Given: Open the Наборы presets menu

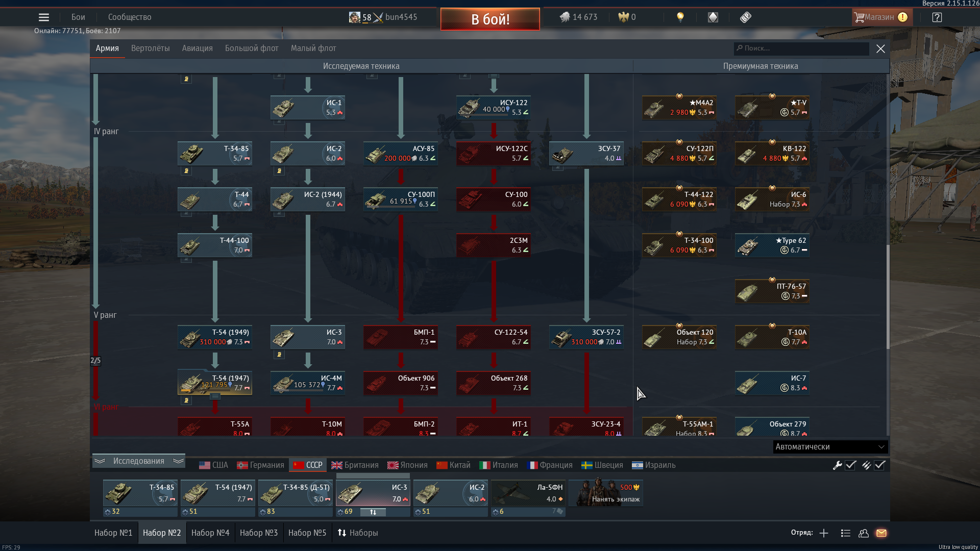Looking at the screenshot, I should [358, 533].
